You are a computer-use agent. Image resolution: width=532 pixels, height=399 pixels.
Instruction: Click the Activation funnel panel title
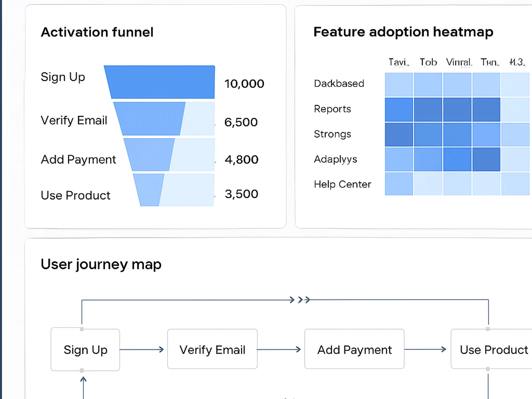point(97,32)
